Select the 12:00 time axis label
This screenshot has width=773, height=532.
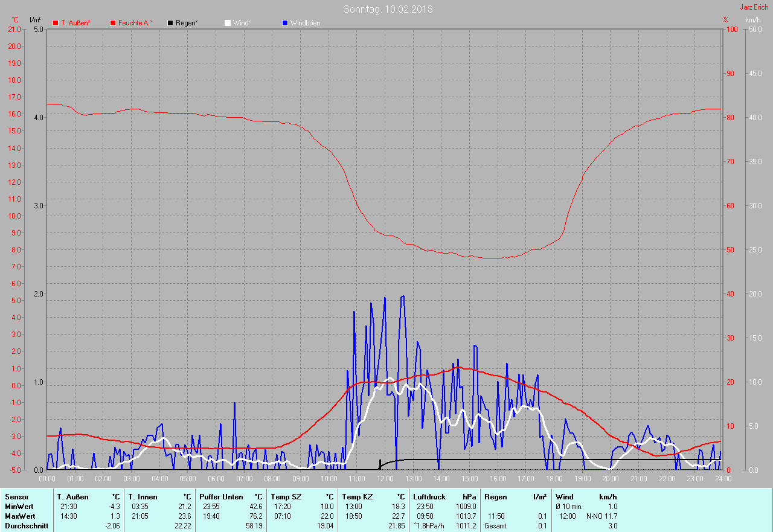point(385,479)
